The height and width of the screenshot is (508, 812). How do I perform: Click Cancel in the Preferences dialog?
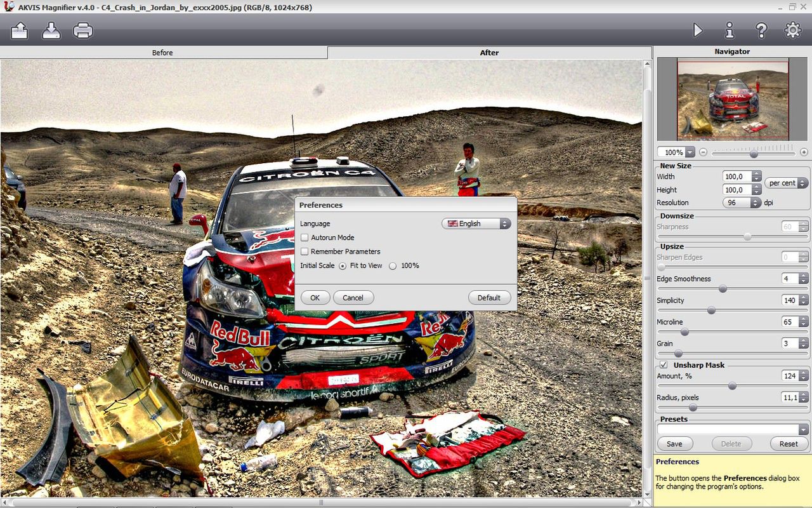pyautogui.click(x=353, y=298)
